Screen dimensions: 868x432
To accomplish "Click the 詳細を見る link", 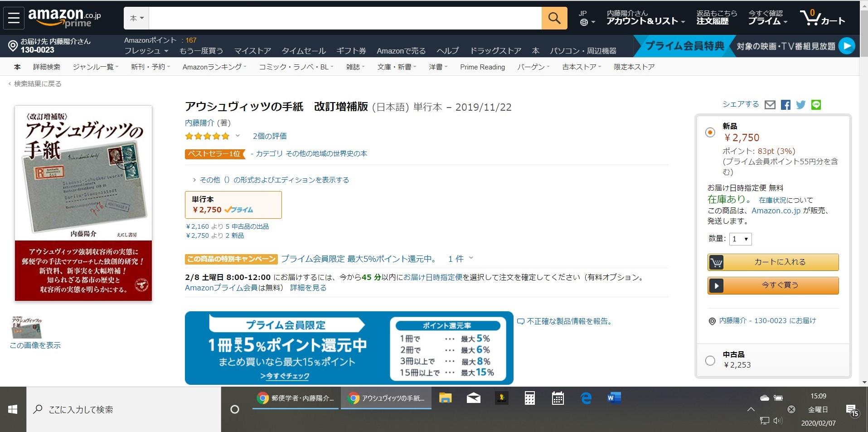I will (x=308, y=288).
